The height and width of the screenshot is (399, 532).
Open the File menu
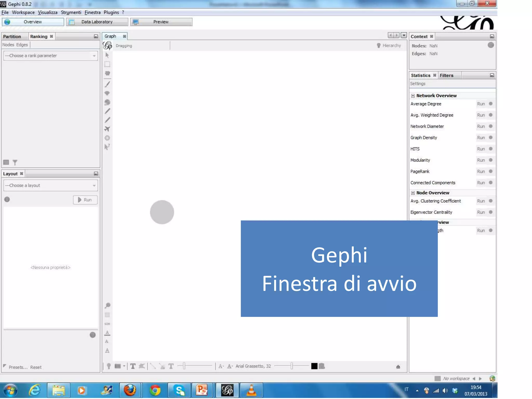tap(5, 12)
